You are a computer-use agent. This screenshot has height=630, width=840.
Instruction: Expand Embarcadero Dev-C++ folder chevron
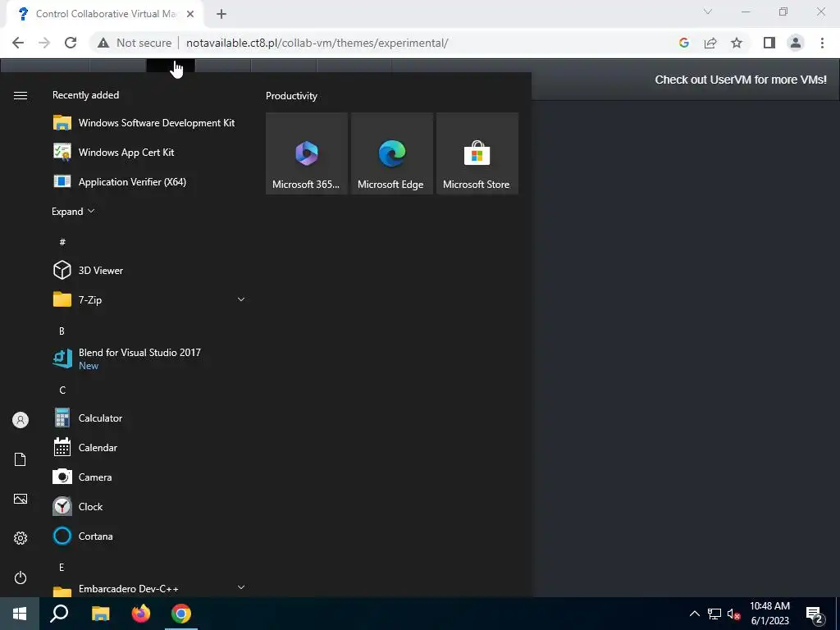point(241,587)
